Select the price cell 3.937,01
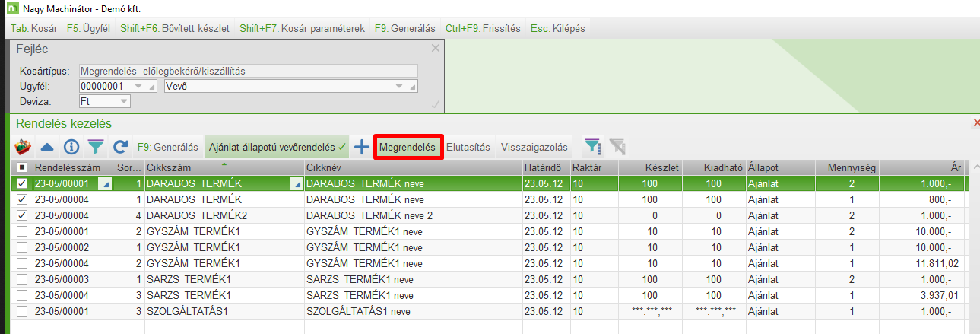Viewport: 980px width, 334px height. pos(921,295)
